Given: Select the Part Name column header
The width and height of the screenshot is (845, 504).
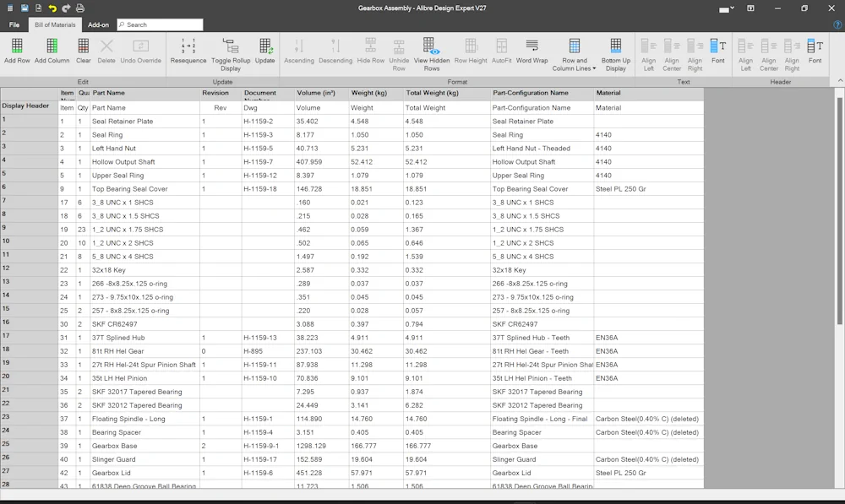Looking at the screenshot, I should 144,93.
